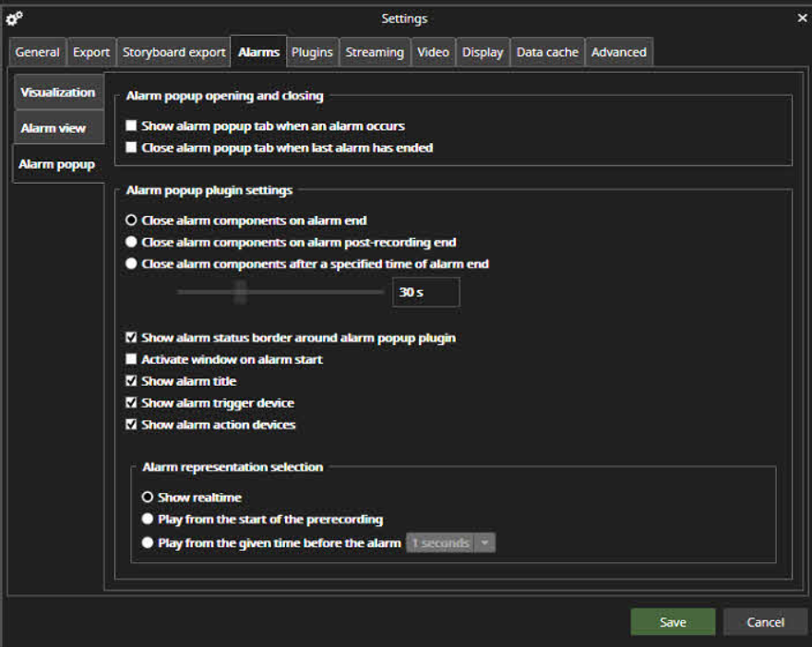Enable Show alarm popup tab when alarm occurs
Screen dimensions: 812x647
pos(132,126)
